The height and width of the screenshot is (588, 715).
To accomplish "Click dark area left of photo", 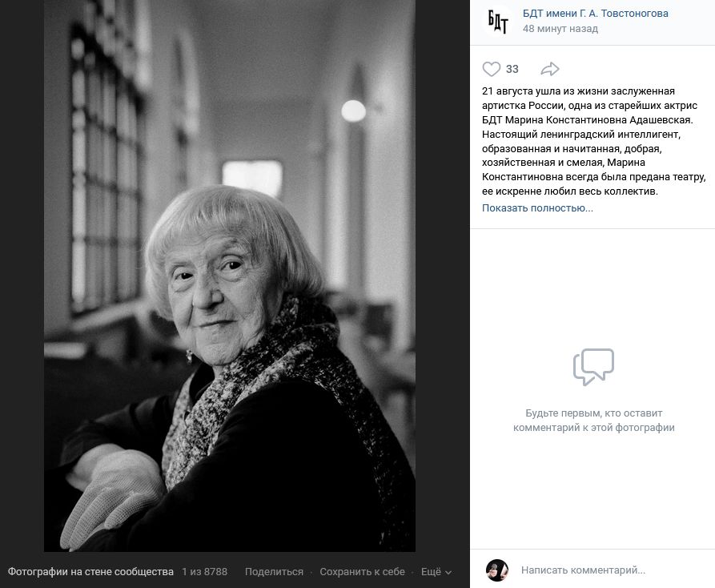I will click(x=22, y=276).
